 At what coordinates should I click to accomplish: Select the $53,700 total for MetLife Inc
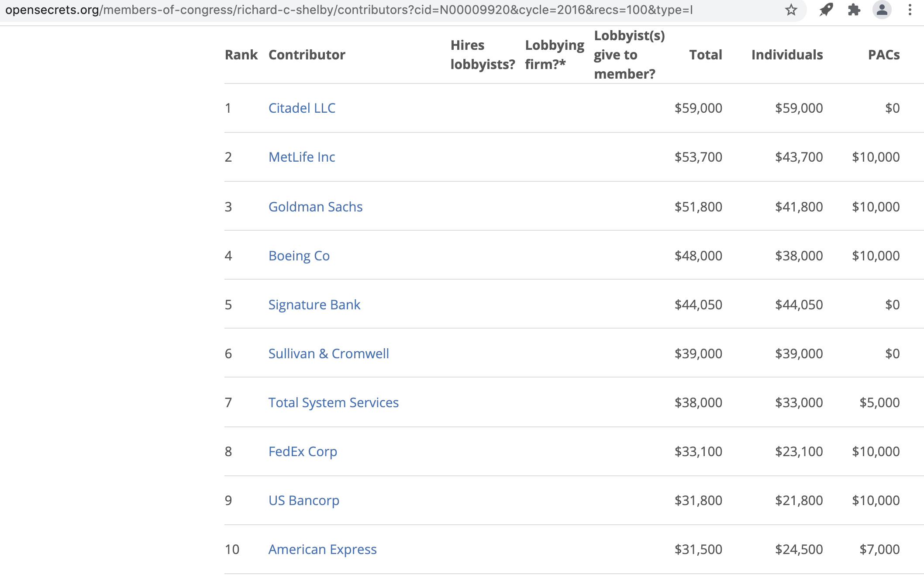point(698,157)
